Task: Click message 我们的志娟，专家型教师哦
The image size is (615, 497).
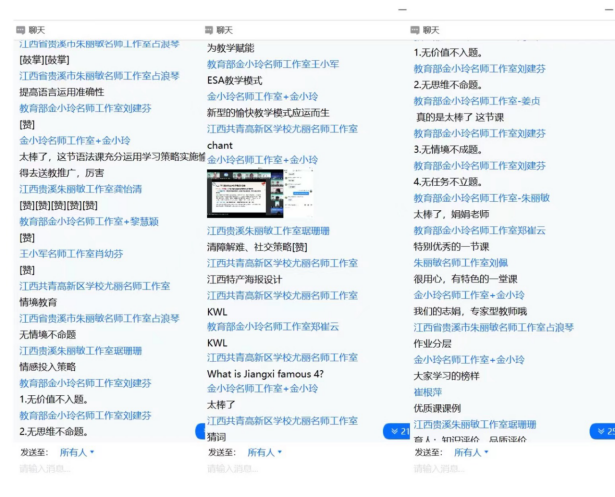Action: 470,311
